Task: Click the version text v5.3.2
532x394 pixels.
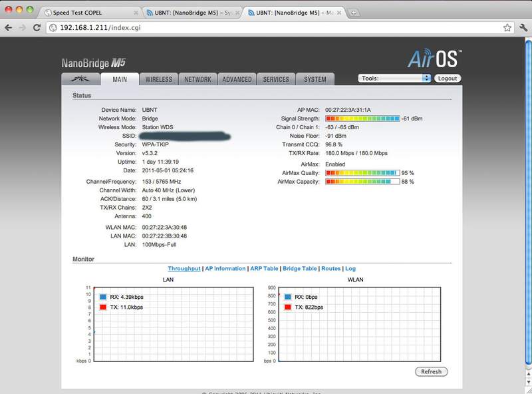Action: (150, 153)
